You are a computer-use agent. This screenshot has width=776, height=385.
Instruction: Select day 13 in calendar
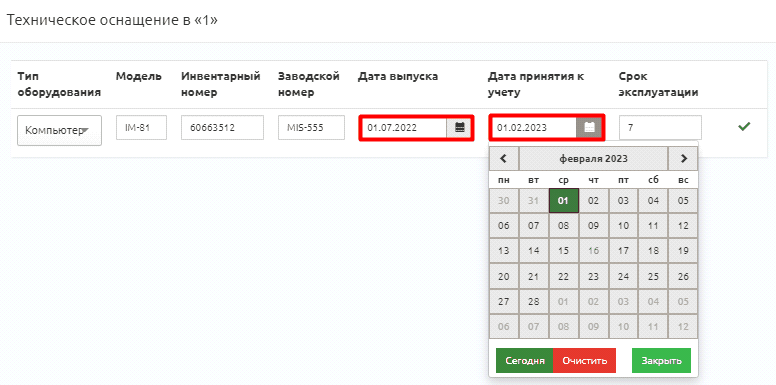504,251
